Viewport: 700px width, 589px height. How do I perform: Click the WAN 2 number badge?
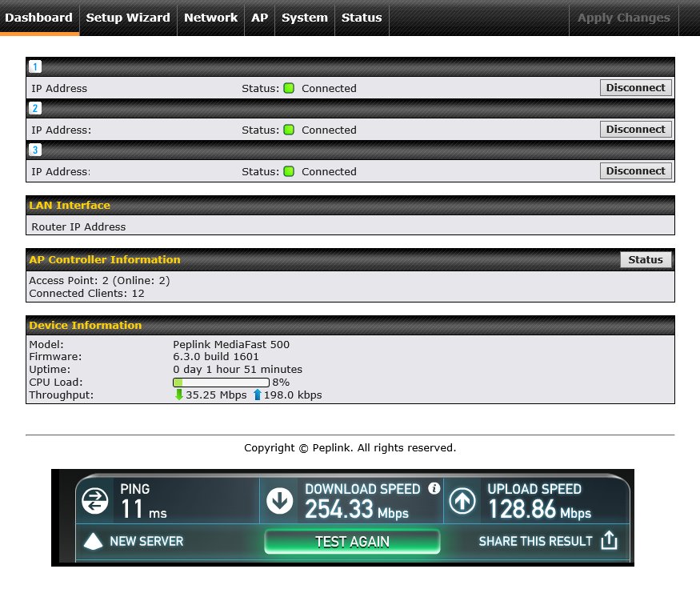point(35,108)
